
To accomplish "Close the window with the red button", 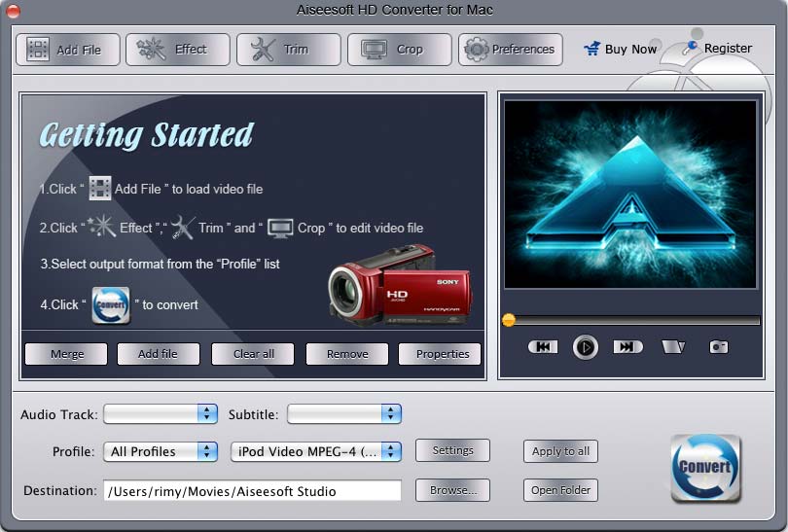I will click(x=13, y=11).
